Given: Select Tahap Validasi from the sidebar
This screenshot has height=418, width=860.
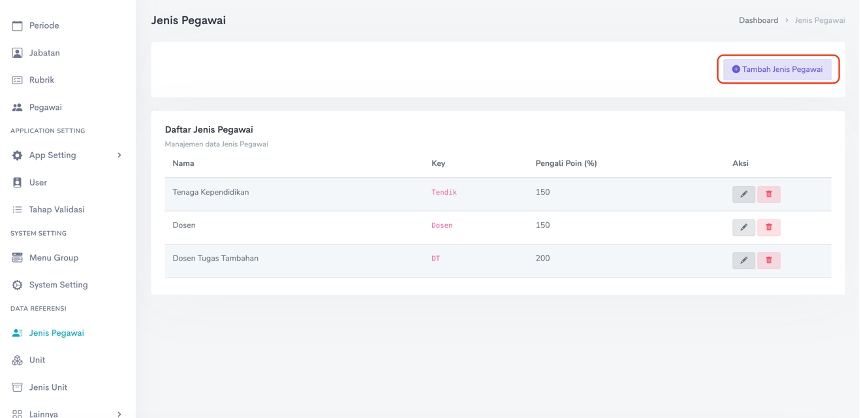Looking at the screenshot, I should coord(56,210).
